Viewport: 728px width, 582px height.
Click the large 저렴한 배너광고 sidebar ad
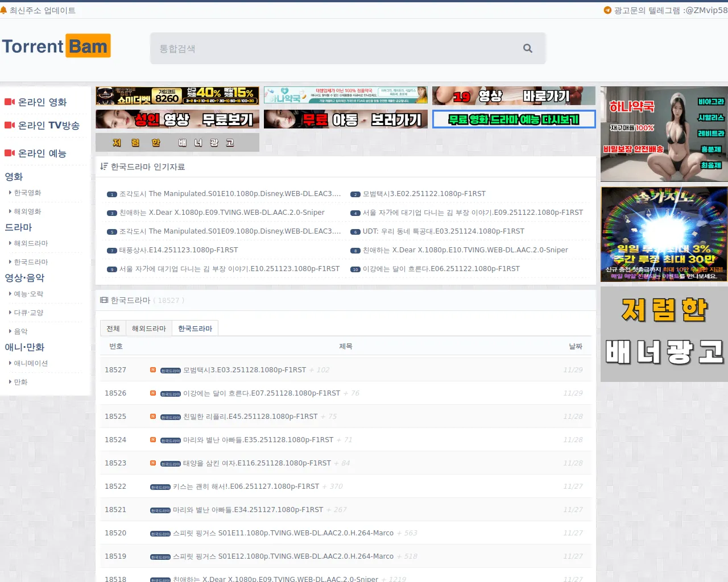[664, 334]
